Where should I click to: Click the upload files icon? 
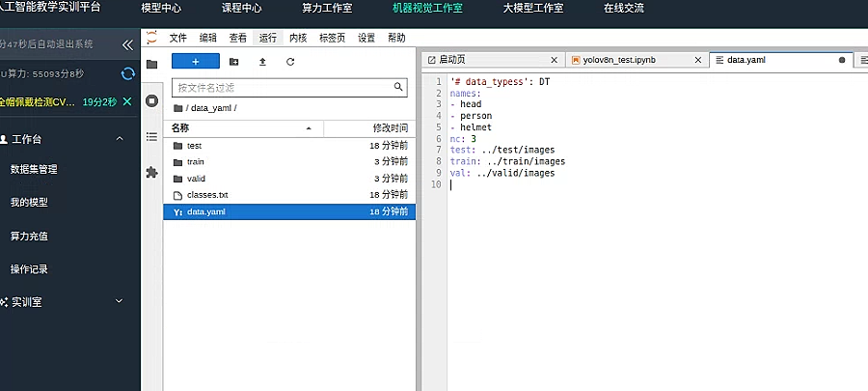[x=262, y=62]
